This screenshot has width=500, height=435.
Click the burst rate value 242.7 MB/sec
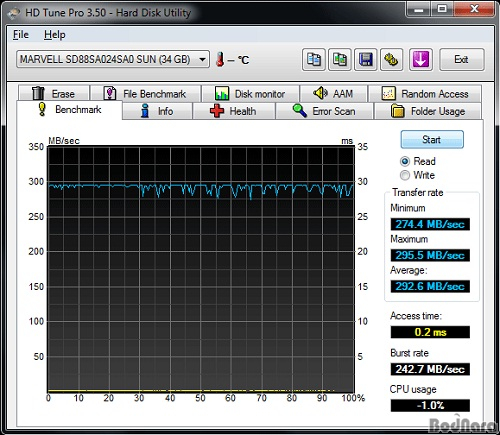pos(430,369)
